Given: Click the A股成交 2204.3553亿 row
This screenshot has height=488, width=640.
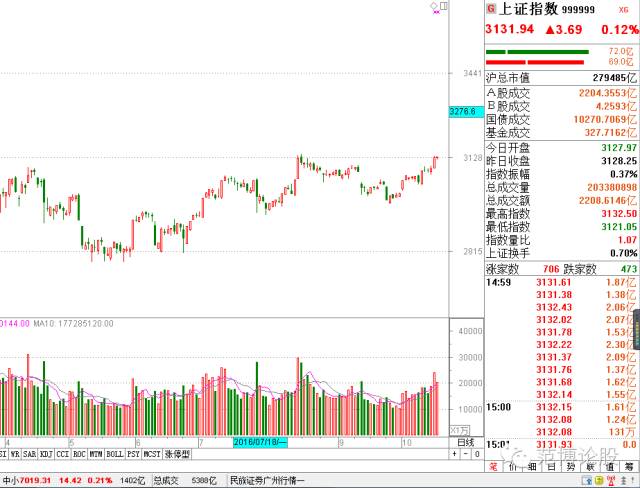Looking at the screenshot, I should (561, 93).
